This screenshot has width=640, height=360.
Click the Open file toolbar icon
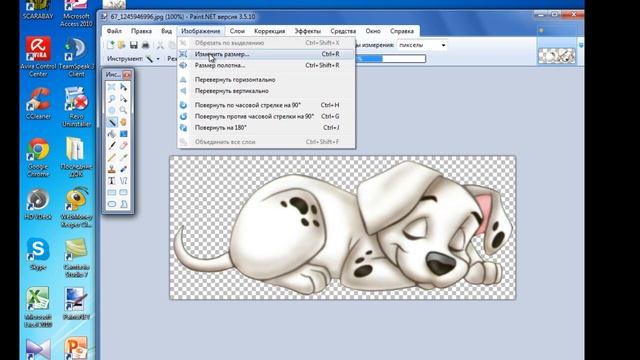122,45
